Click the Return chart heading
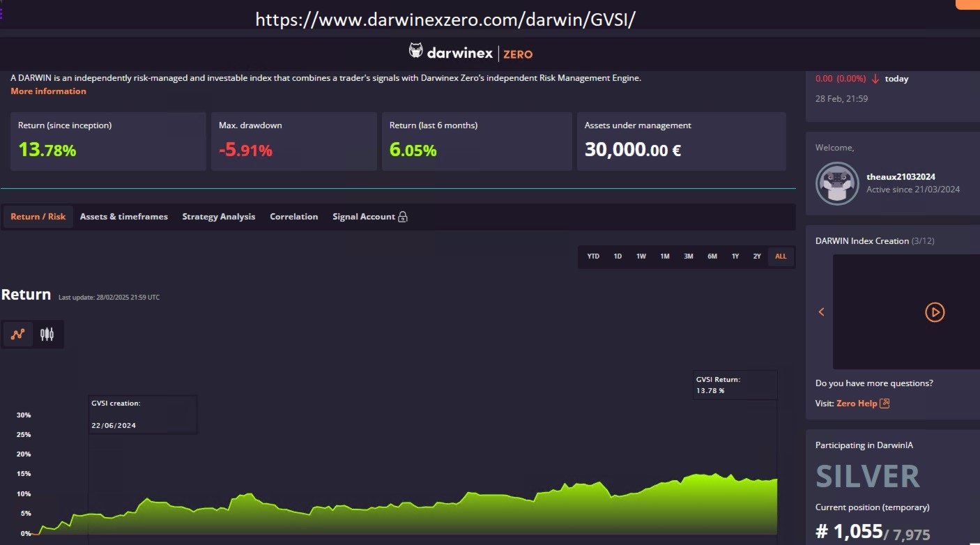The height and width of the screenshot is (545, 980). [x=26, y=295]
